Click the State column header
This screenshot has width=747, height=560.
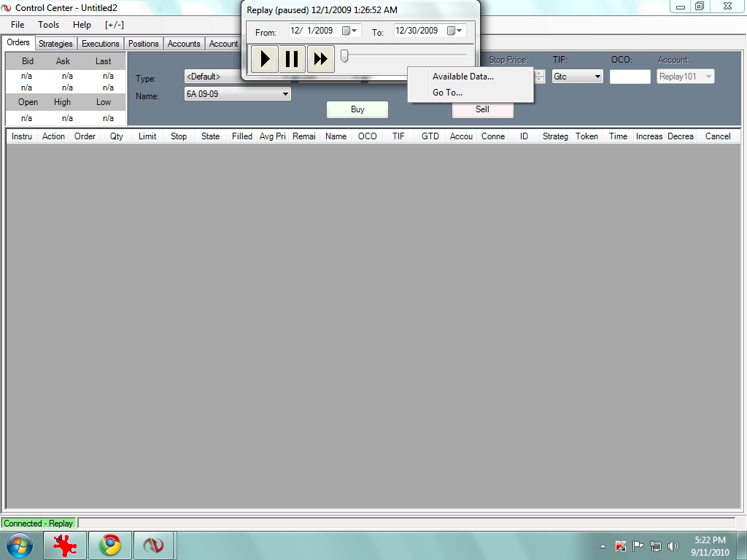point(210,136)
